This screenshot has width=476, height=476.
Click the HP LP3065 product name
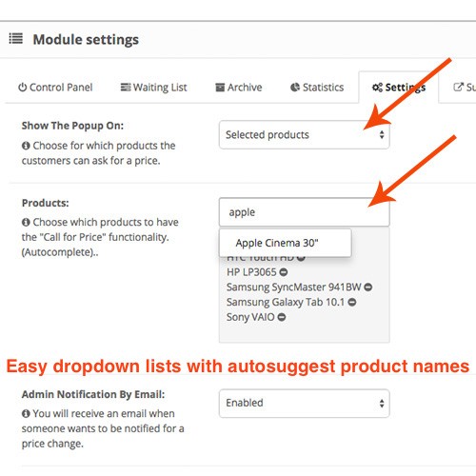[251, 272]
